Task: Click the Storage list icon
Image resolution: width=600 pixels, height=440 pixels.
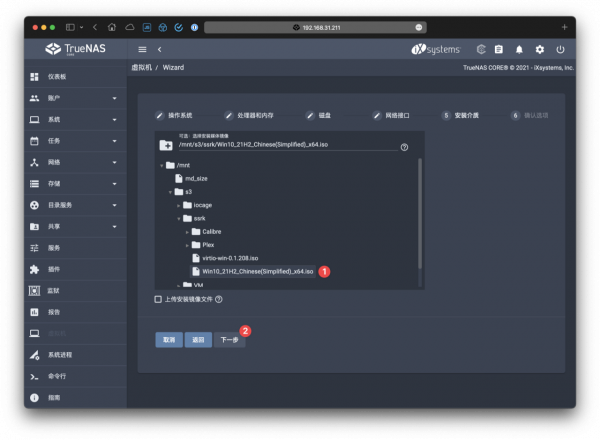Action: point(34,184)
